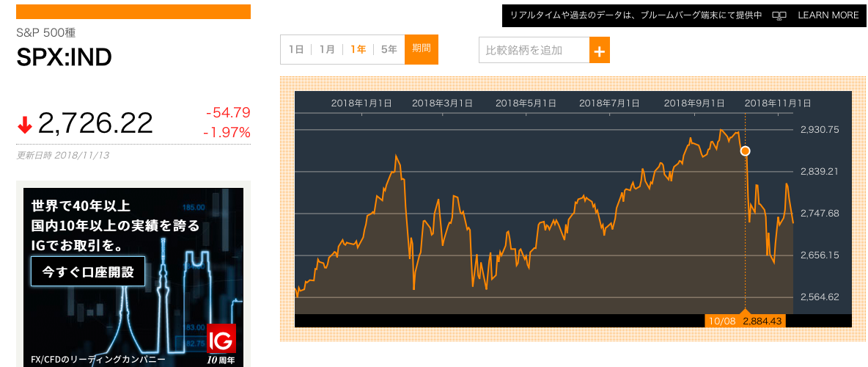Click the -1.97% percent change

coord(227,133)
